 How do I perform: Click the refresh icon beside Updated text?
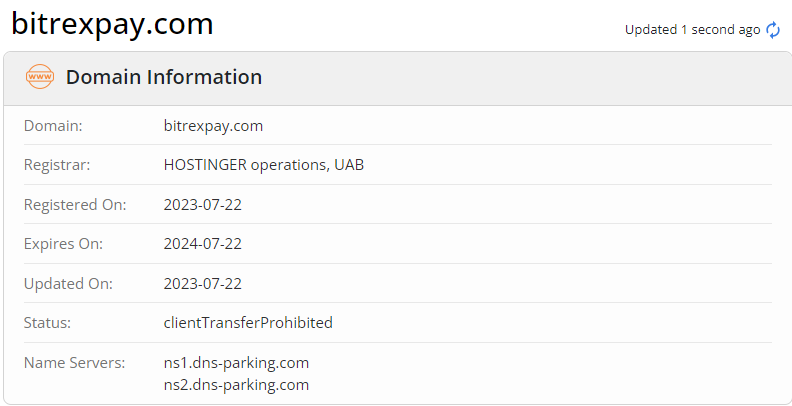(773, 30)
